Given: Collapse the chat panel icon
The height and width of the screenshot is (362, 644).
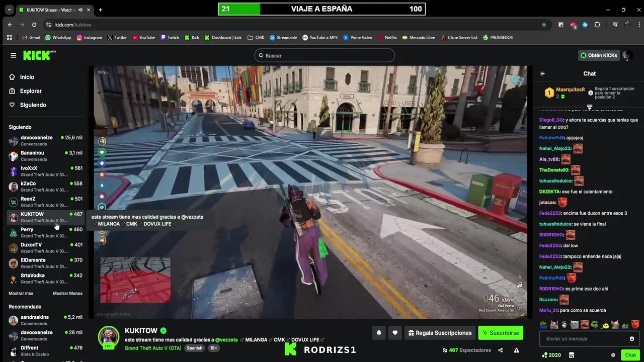Looking at the screenshot, I should tap(542, 73).
